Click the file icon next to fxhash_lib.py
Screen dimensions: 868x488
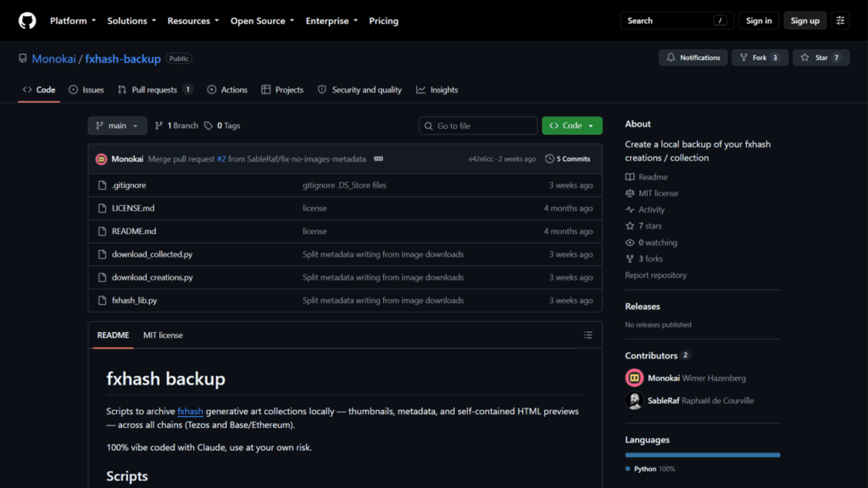[x=102, y=301]
